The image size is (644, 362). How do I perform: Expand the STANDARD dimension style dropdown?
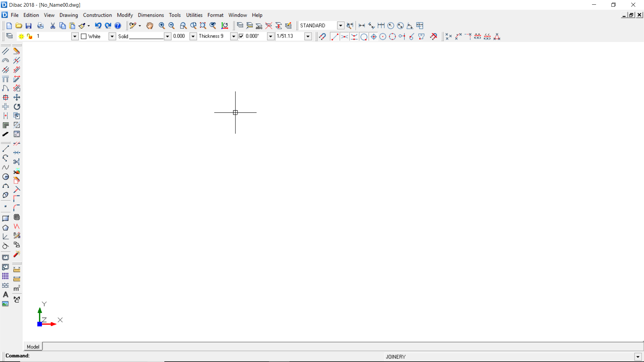[x=340, y=25]
